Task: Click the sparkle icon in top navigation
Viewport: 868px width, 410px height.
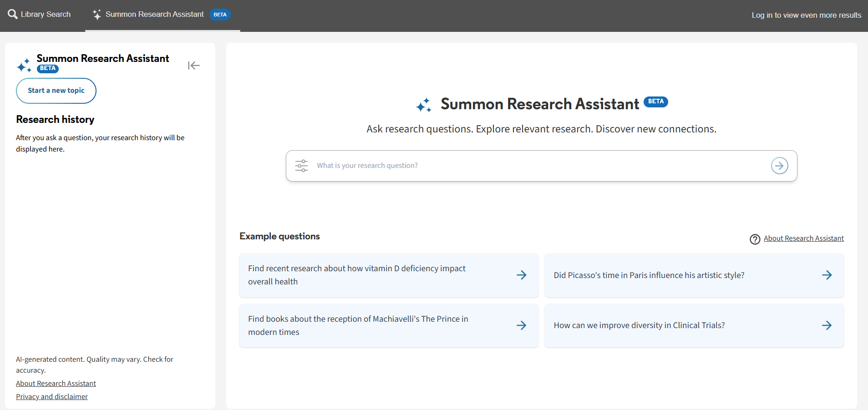Action: (97, 15)
